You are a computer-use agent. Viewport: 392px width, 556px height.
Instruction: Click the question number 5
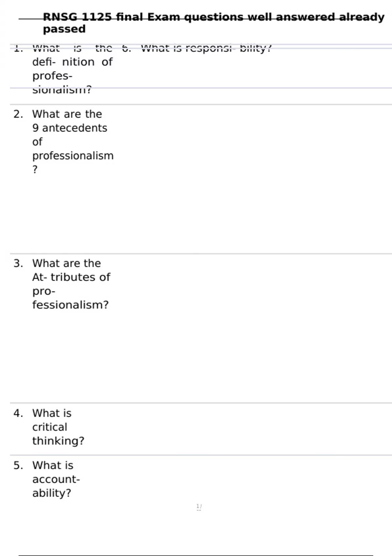click(18, 465)
